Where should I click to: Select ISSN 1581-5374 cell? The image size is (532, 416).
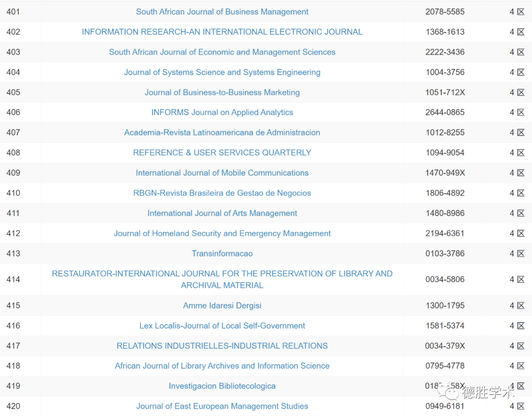[445, 325]
